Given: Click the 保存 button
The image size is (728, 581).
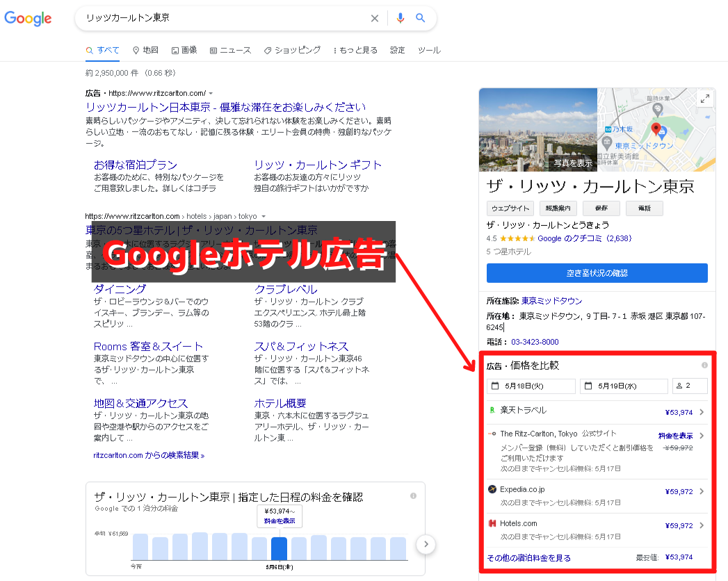Looking at the screenshot, I should click(601, 208).
